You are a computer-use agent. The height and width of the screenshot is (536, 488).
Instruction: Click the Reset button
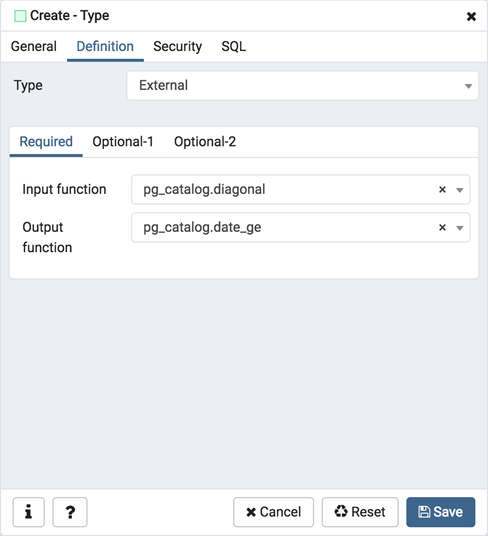360,512
